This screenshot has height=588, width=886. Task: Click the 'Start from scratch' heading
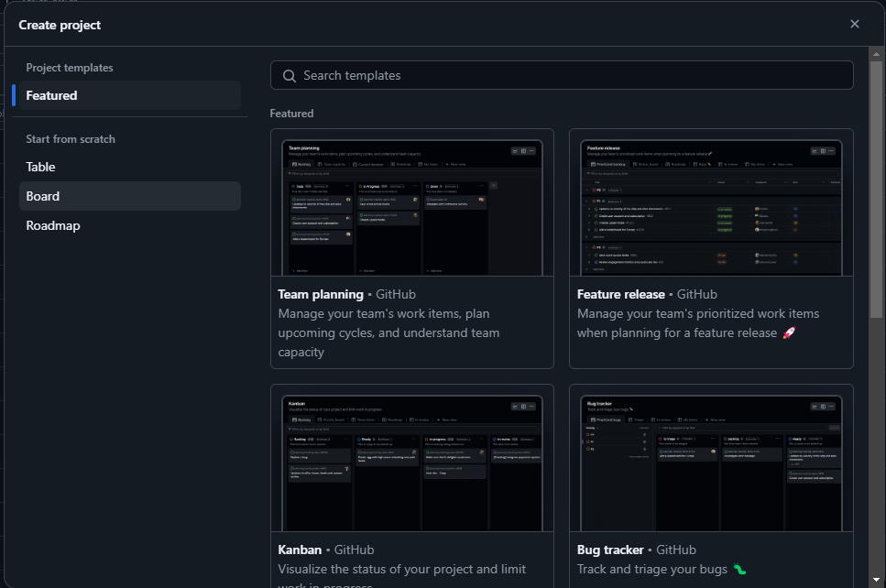point(71,139)
